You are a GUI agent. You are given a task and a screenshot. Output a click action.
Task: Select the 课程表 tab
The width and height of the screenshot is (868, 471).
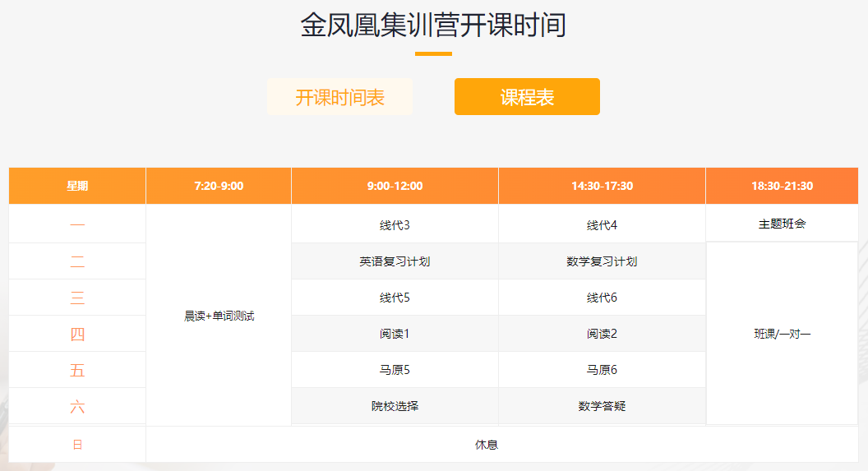[527, 97]
